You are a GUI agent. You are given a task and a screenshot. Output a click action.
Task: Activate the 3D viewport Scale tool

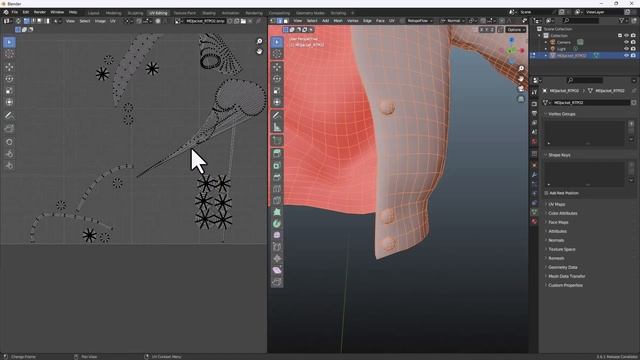277,91
